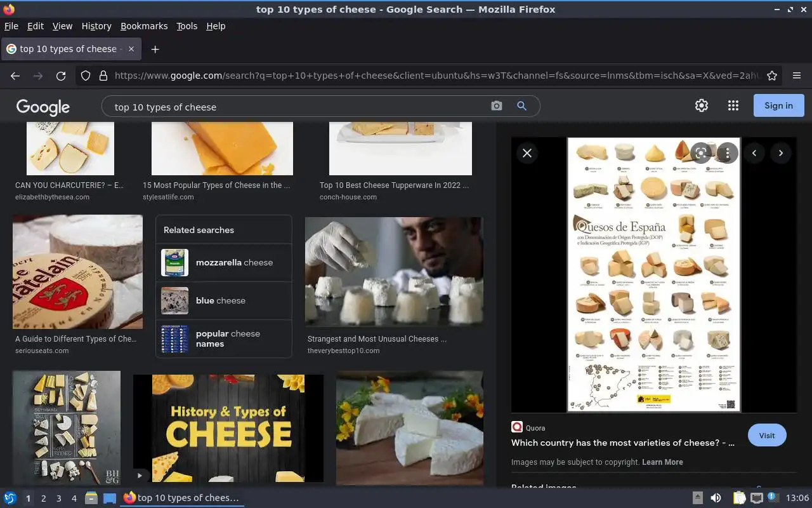Go back using the browser back arrow

15,76
